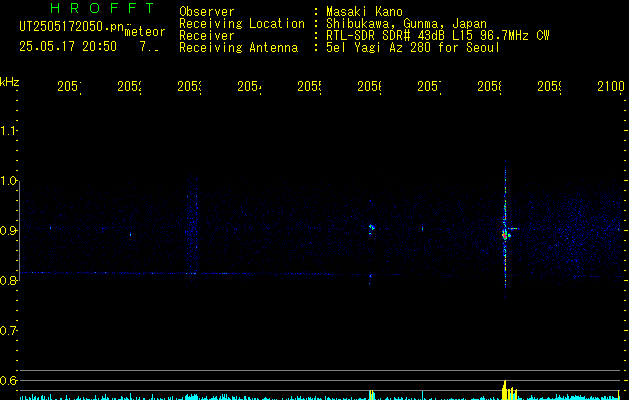Select the file name UT2505172050.pn
This screenshot has height=400, width=629.
coord(71,27)
